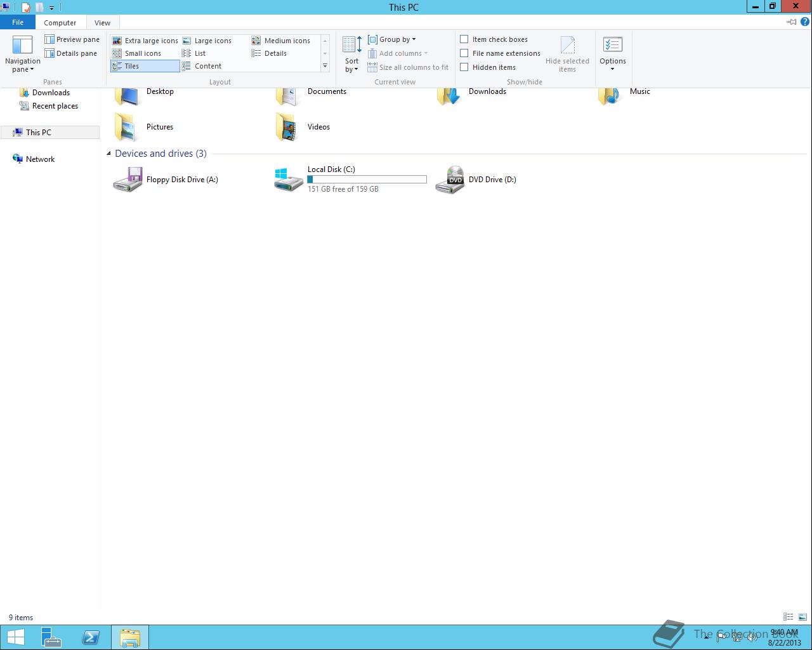Expand the layout gallery with the More arrow
This screenshot has height=650, width=812.
pyautogui.click(x=325, y=66)
